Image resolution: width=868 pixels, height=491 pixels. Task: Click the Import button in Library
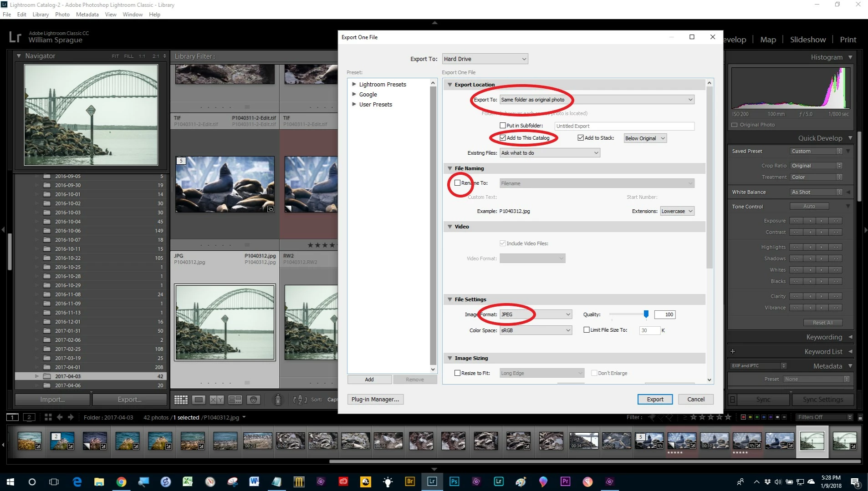click(52, 400)
